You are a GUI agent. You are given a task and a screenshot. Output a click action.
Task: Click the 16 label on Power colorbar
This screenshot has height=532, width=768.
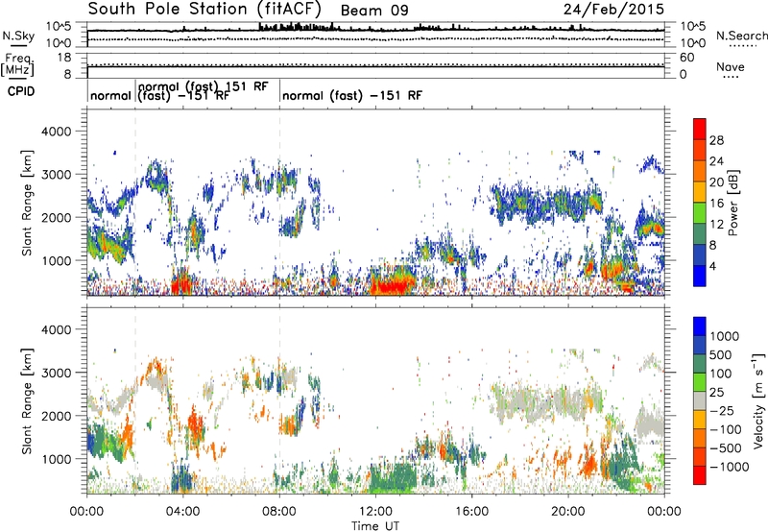pos(716,204)
